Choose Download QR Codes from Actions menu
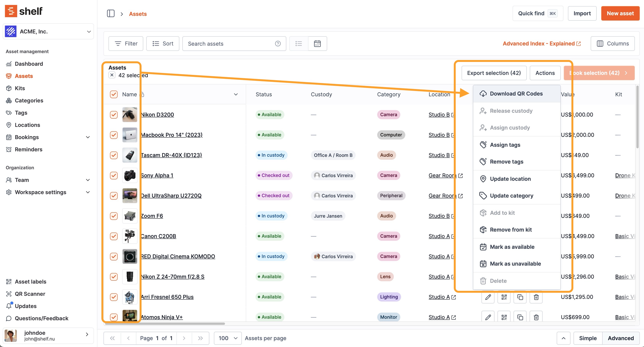This screenshot has width=644, height=347. click(516, 94)
